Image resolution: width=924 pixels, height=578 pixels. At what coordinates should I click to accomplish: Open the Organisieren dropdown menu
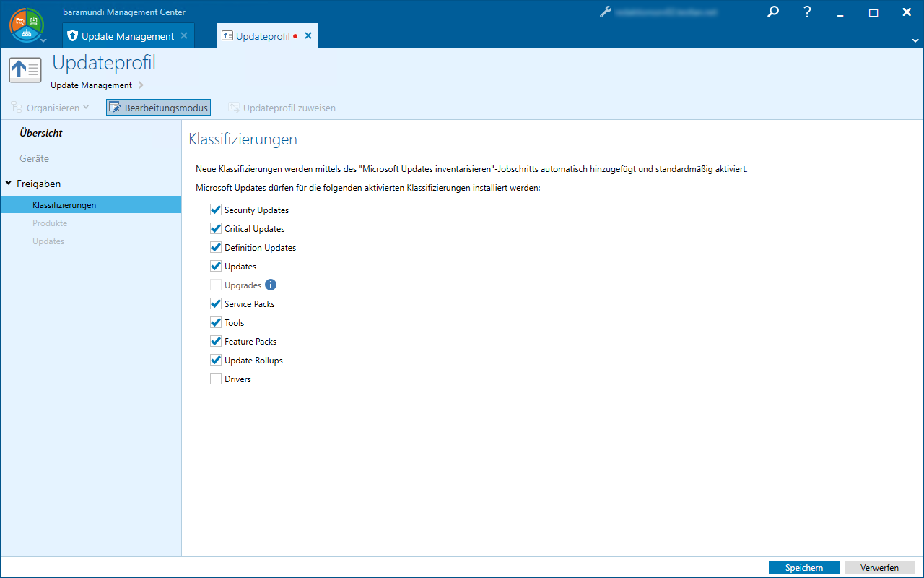[x=51, y=108]
